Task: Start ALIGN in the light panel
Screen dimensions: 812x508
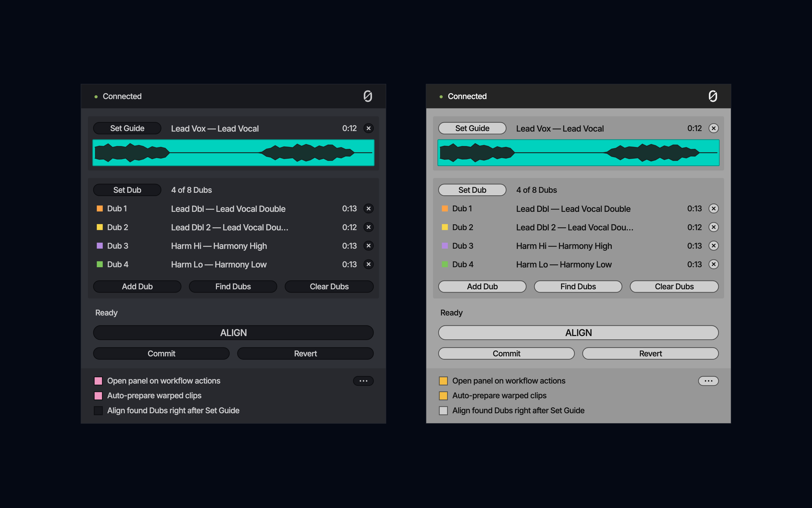Action: click(579, 333)
